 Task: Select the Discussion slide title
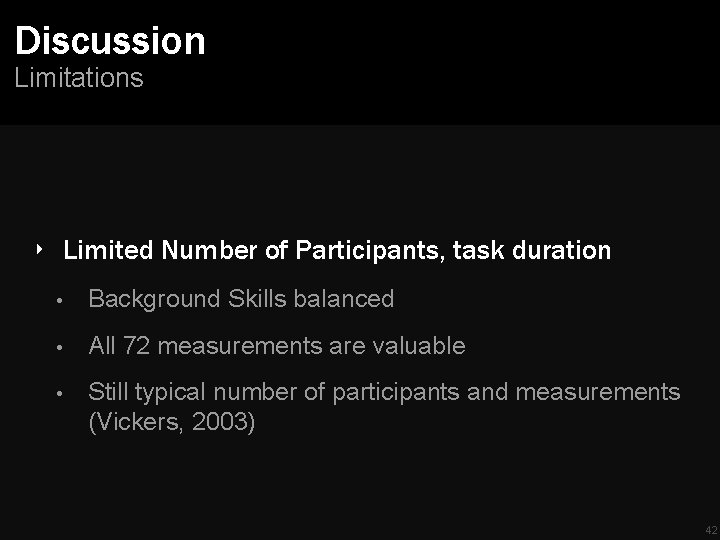pos(110,41)
